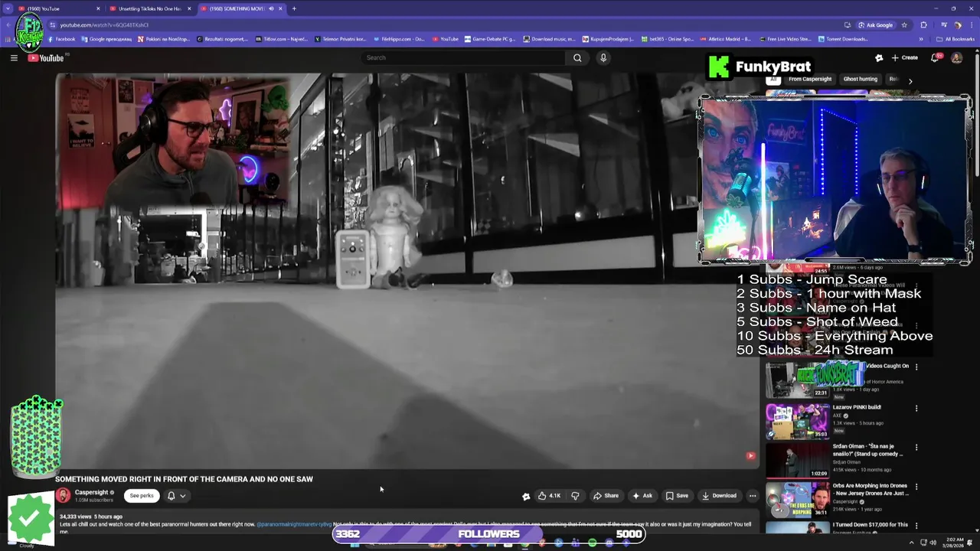
Task: Click the See perks button
Action: click(x=142, y=496)
